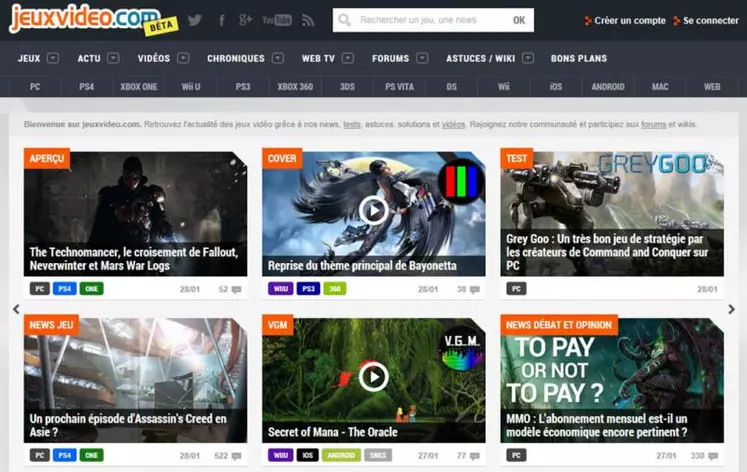Select the iOS platform tab
This screenshot has height=472, width=747.
556,87
